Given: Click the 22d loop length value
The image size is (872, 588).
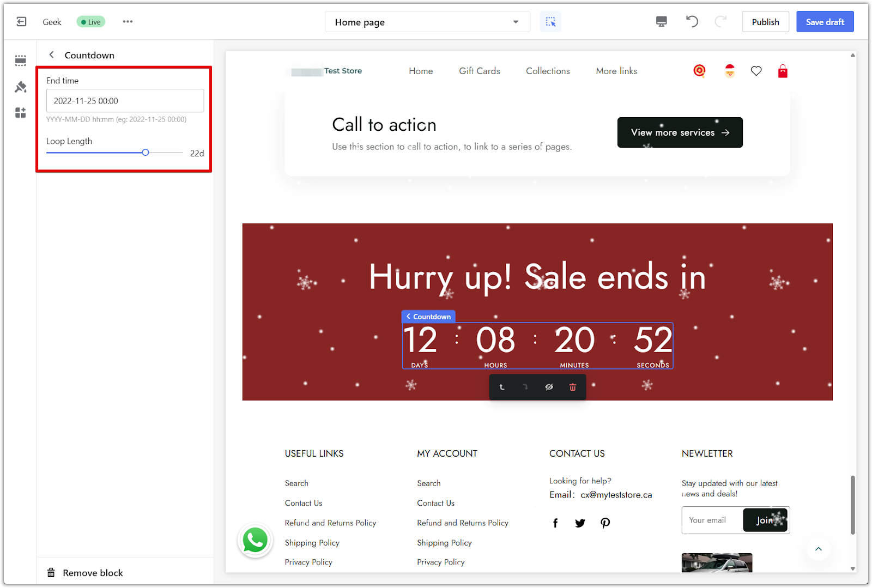Looking at the screenshot, I should click(x=197, y=153).
